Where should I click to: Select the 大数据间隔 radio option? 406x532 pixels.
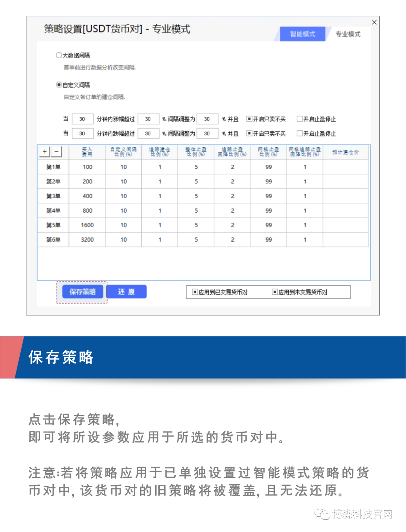pyautogui.click(x=59, y=55)
